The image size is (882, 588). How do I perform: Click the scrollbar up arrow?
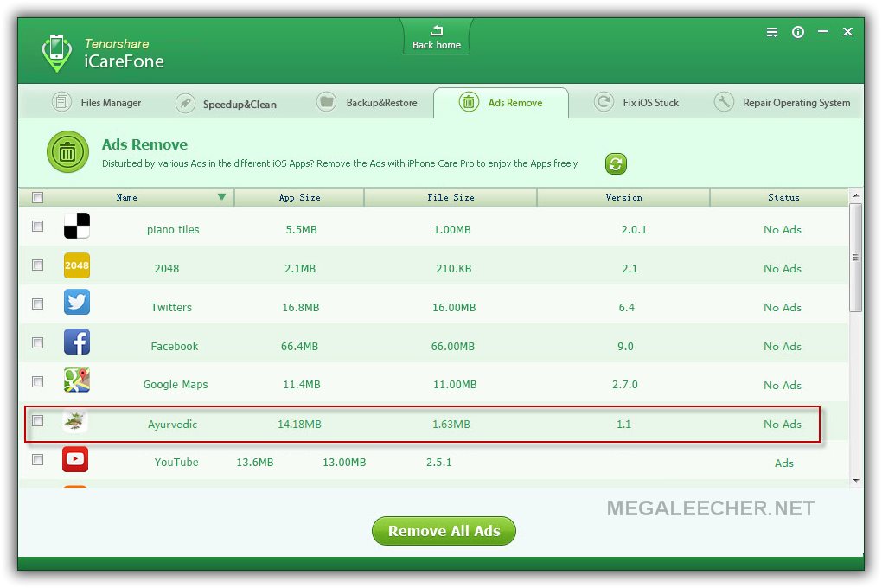[855, 195]
